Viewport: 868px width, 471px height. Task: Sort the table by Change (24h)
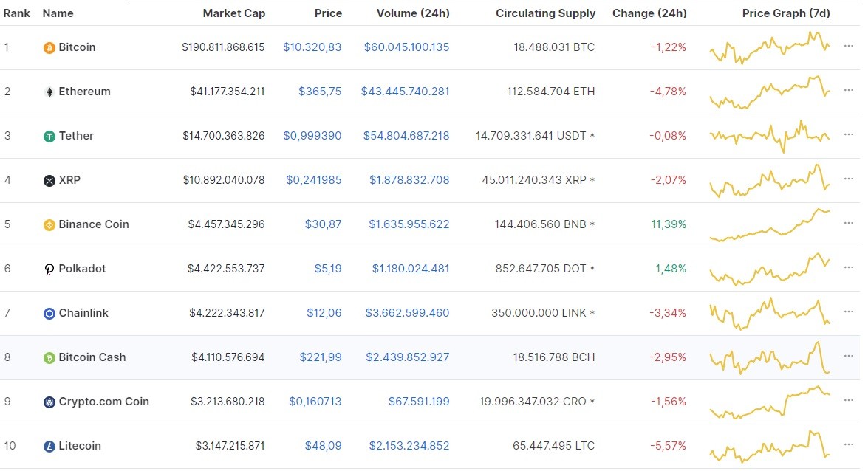(x=649, y=13)
